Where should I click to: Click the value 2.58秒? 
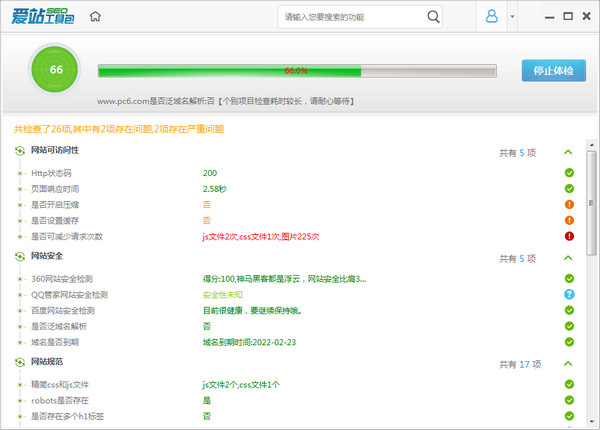[215, 189]
